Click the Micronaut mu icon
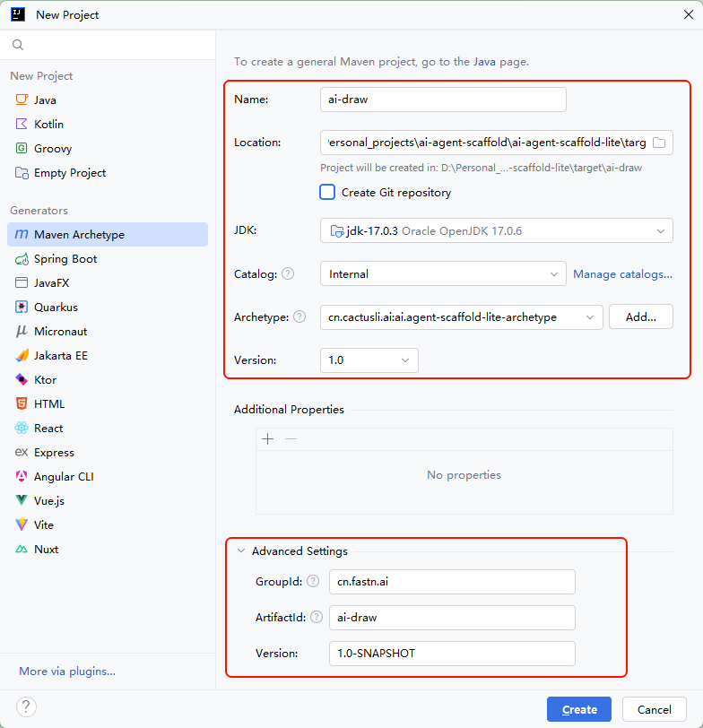Screen dimensions: 703x728 click(x=22, y=331)
